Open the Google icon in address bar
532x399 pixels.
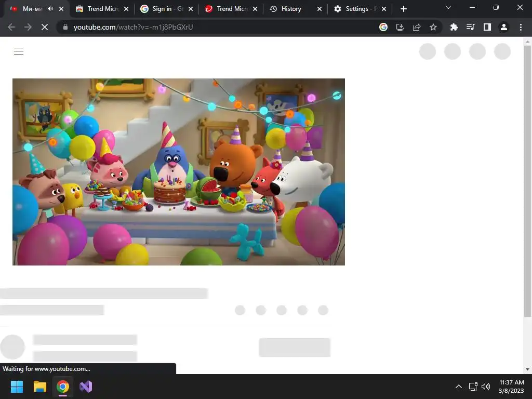point(383,27)
